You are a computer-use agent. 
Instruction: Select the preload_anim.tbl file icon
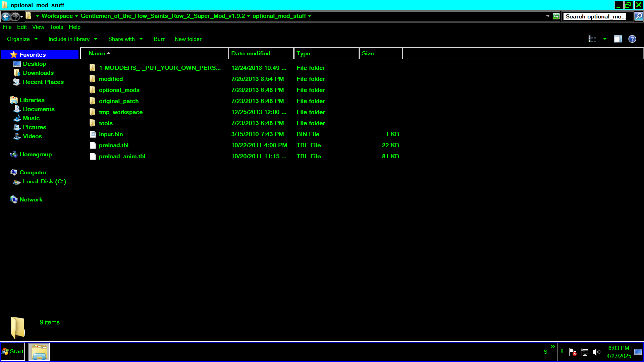(x=93, y=157)
